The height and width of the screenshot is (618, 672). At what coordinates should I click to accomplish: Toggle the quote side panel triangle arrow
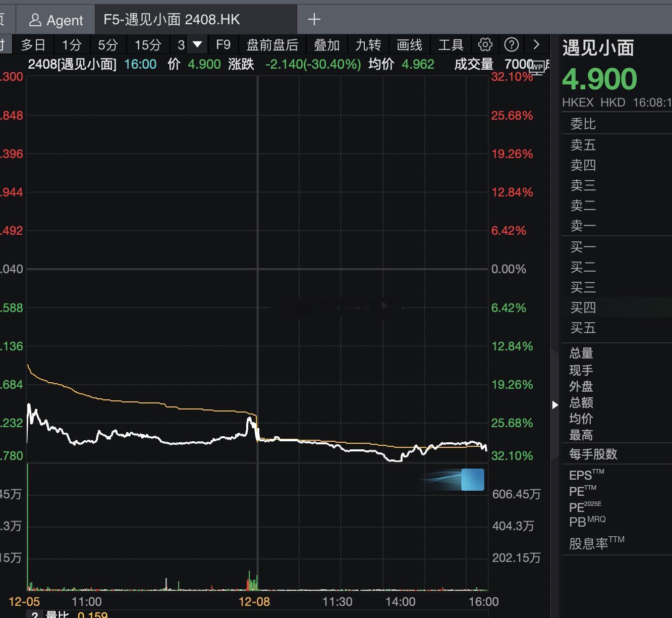[555, 404]
